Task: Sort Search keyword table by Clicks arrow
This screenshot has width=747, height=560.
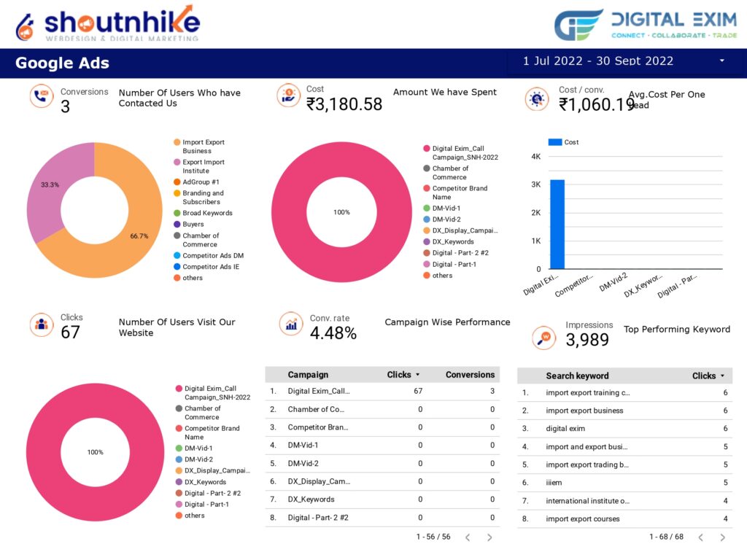Action: point(722,376)
